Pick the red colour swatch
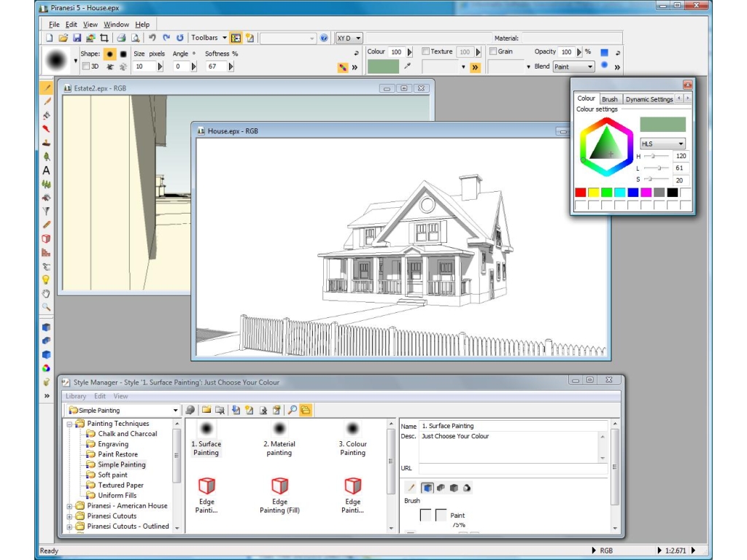Screen dimensions: 747x560 pos(581,192)
